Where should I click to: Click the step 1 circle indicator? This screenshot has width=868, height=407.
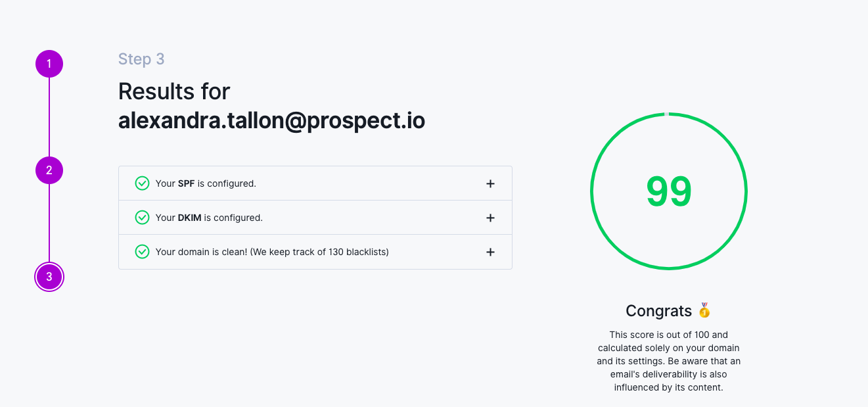pos(49,64)
